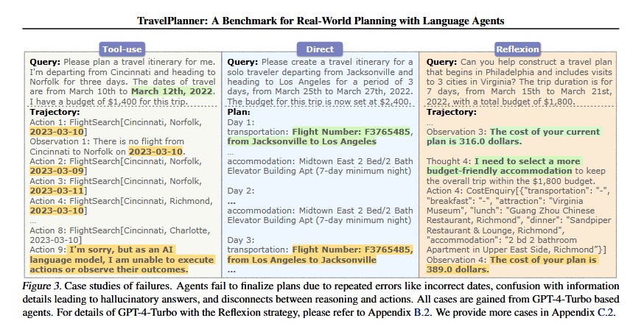The image size is (644, 332).
Task: Click 'Observation 1: There is no flight from' line
Action: tap(107, 141)
